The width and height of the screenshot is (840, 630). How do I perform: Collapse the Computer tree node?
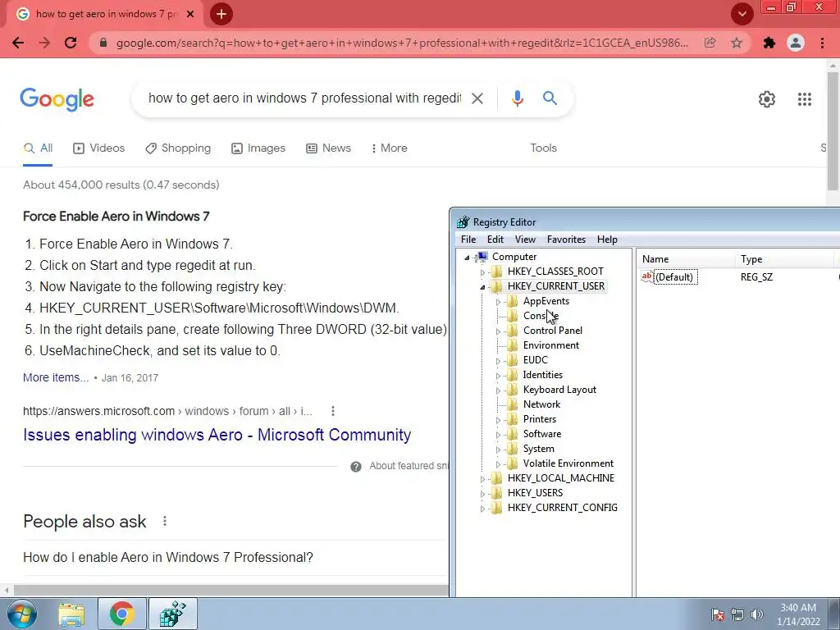(467, 258)
